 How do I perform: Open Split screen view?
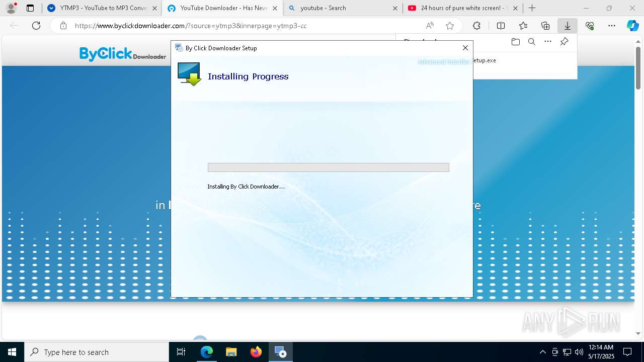coord(501,26)
